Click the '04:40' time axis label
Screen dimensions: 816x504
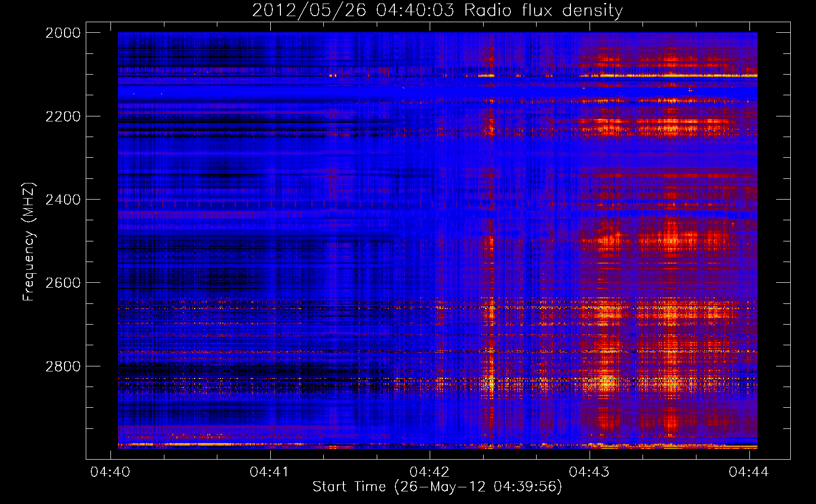(110, 472)
